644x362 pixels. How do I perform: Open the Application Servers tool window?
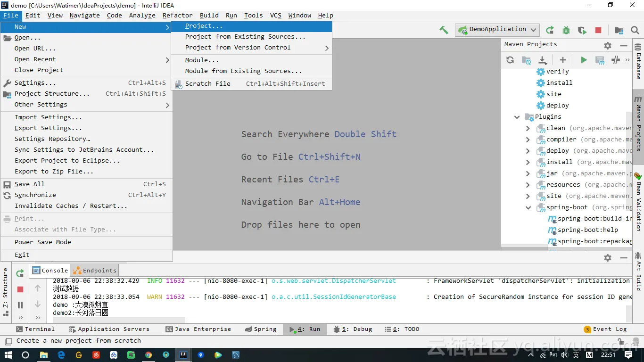tap(109, 329)
